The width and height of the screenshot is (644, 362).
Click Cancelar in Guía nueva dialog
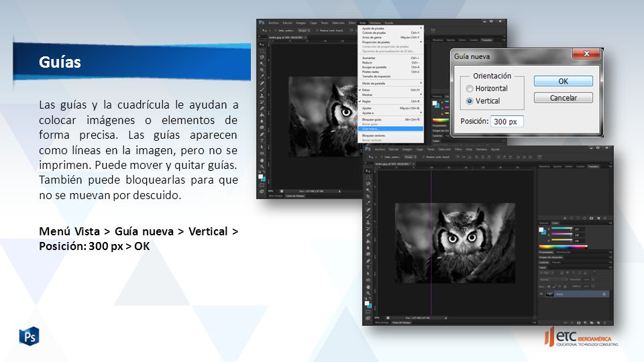click(x=563, y=98)
